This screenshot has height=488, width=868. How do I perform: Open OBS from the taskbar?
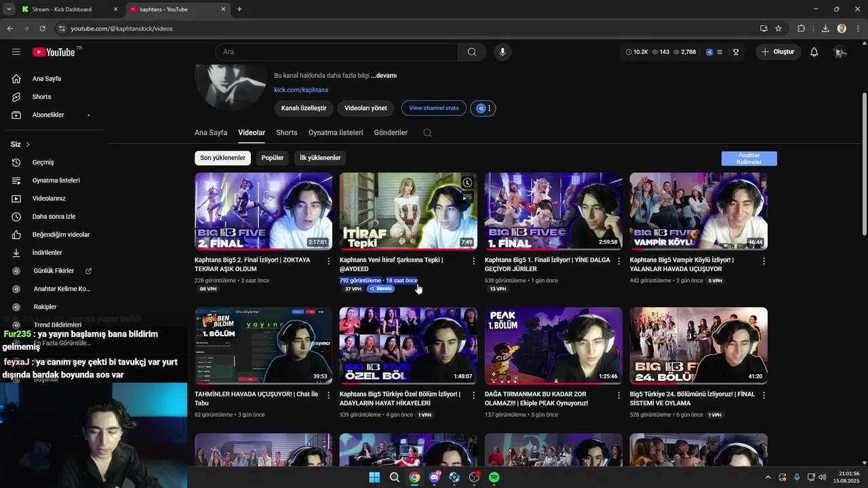tap(474, 477)
